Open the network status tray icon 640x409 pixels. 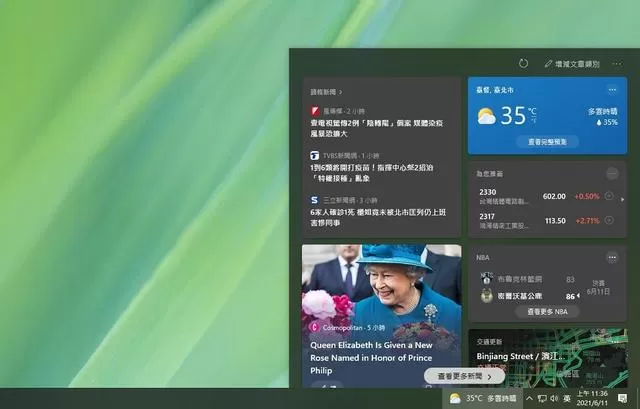[x=542, y=398]
